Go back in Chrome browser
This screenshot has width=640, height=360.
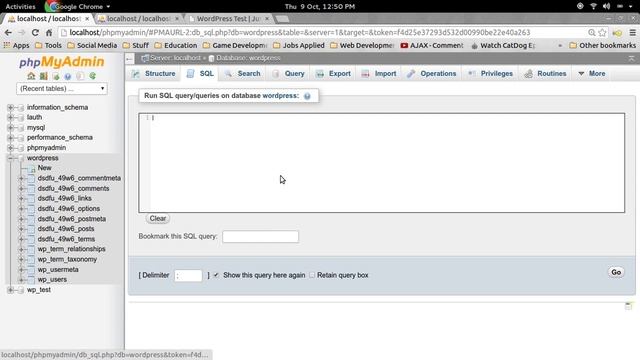8,33
